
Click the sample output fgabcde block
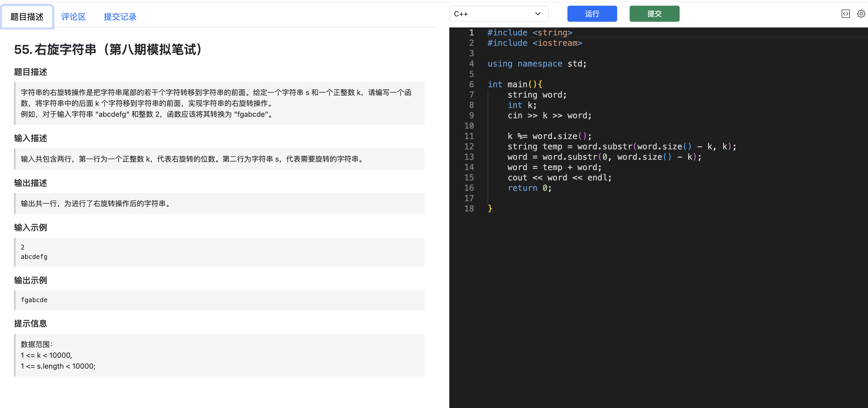coord(34,300)
